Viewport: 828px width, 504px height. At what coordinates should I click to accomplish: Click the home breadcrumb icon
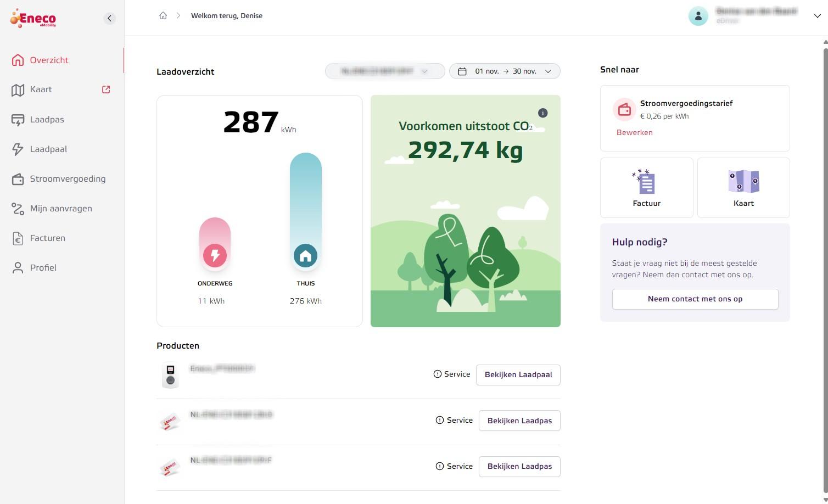[163, 16]
